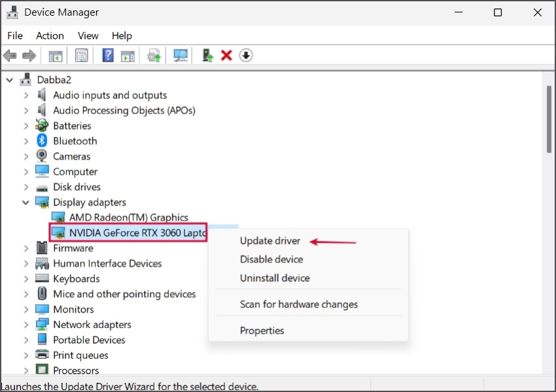Choose Uninstall device in context menu
The width and height of the screenshot is (556, 392).
(x=275, y=277)
